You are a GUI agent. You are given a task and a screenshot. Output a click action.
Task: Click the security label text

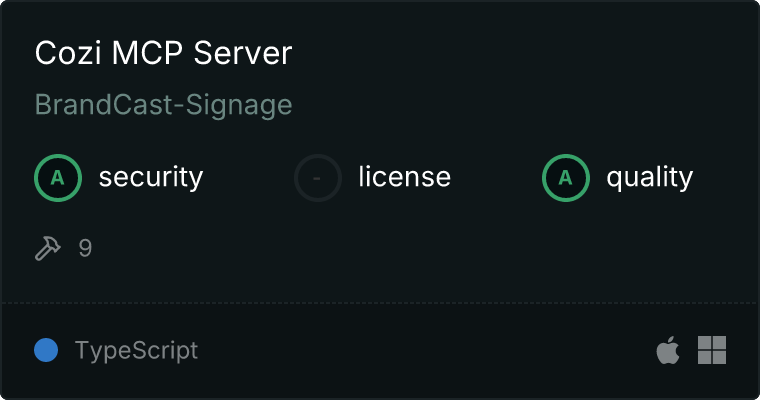coord(151,178)
